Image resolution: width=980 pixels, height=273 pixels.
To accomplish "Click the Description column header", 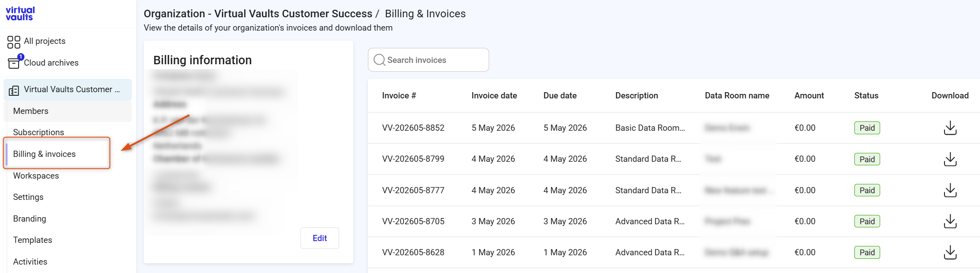I will click(x=636, y=95).
